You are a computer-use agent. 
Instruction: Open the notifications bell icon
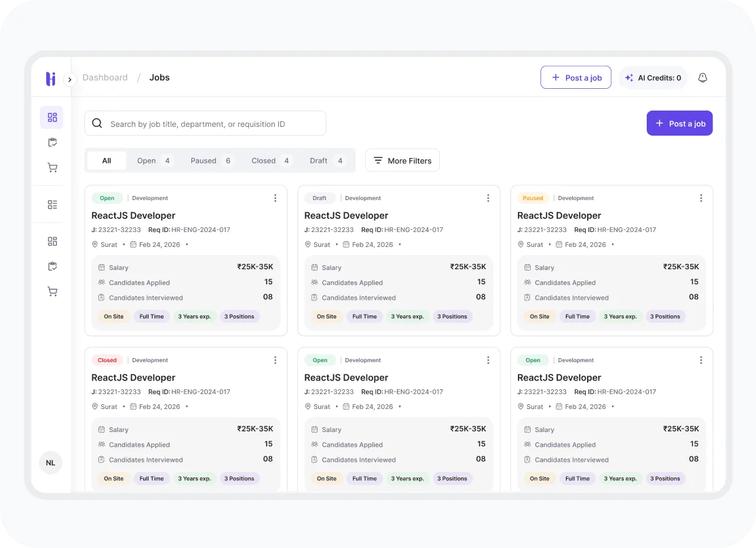pos(702,77)
